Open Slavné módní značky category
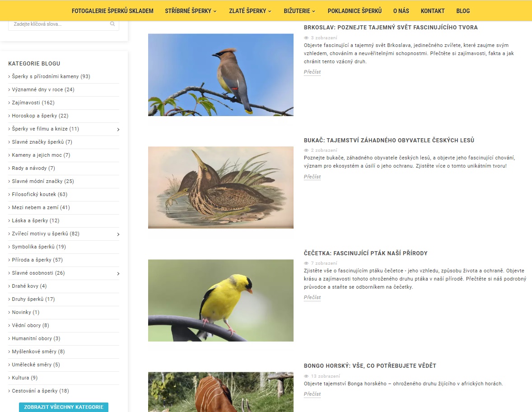 click(x=43, y=181)
